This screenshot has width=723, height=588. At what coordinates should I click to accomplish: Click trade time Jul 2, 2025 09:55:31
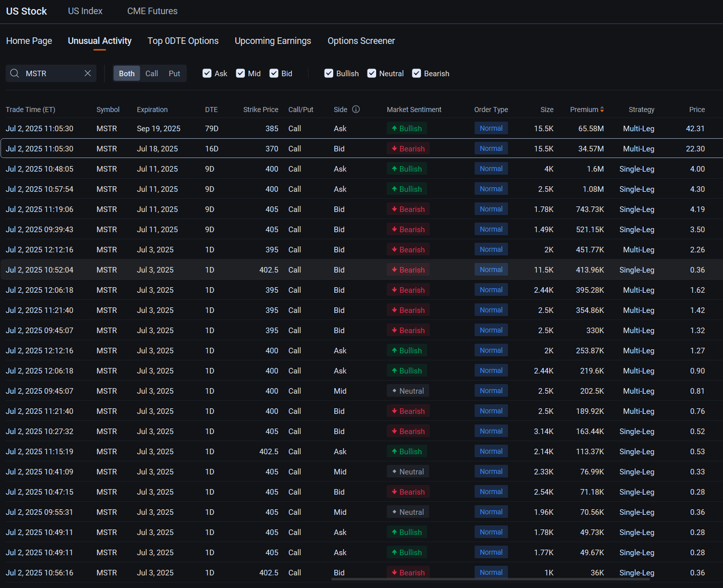pyautogui.click(x=39, y=512)
